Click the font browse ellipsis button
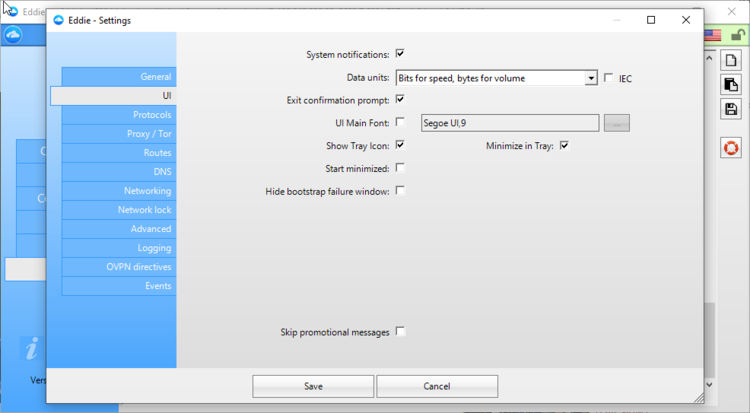750x413 pixels. point(617,123)
